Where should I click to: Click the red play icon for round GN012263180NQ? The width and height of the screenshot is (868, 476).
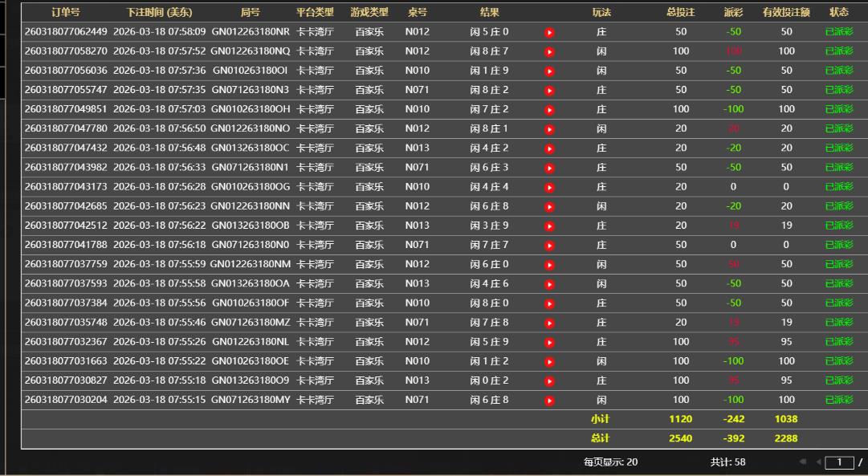pyautogui.click(x=549, y=52)
